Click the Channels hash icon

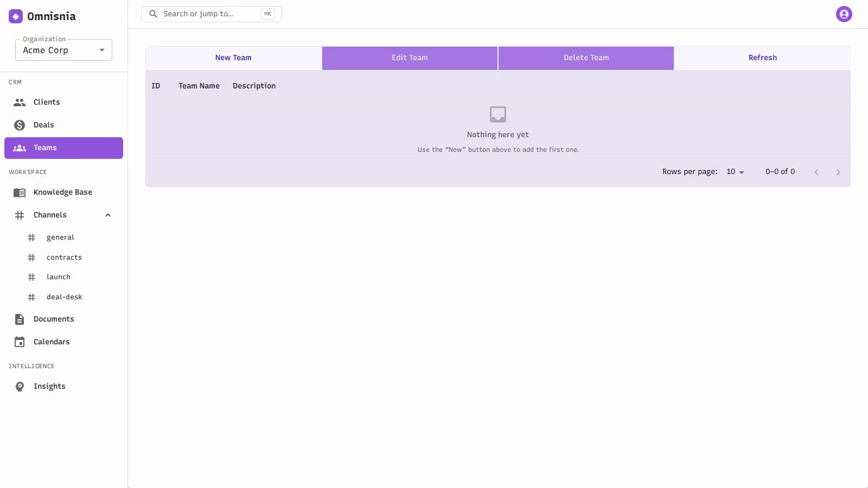20,215
